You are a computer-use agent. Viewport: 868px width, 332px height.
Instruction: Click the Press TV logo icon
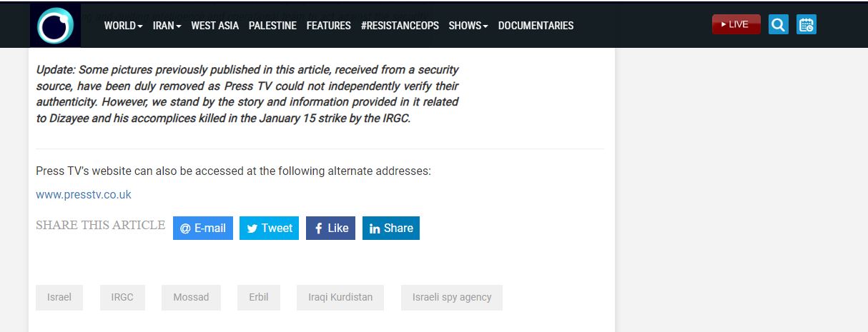[x=56, y=25]
